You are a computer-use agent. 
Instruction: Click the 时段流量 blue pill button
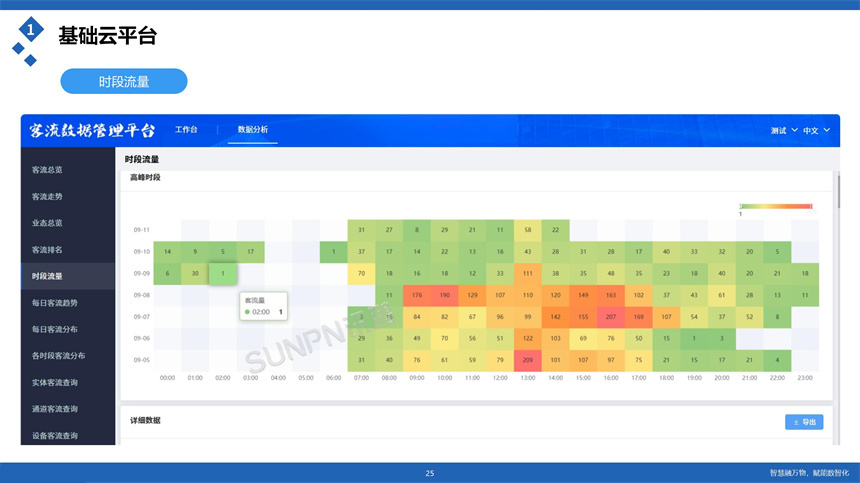coord(124,81)
